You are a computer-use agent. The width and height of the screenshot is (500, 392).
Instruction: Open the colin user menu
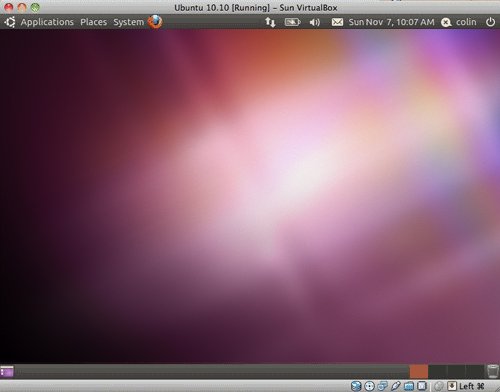click(466, 22)
